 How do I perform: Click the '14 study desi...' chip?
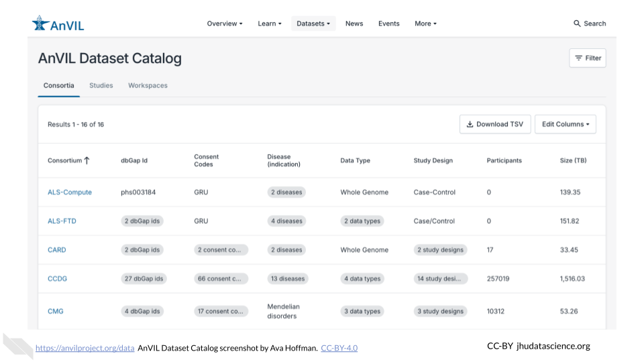[440, 278]
